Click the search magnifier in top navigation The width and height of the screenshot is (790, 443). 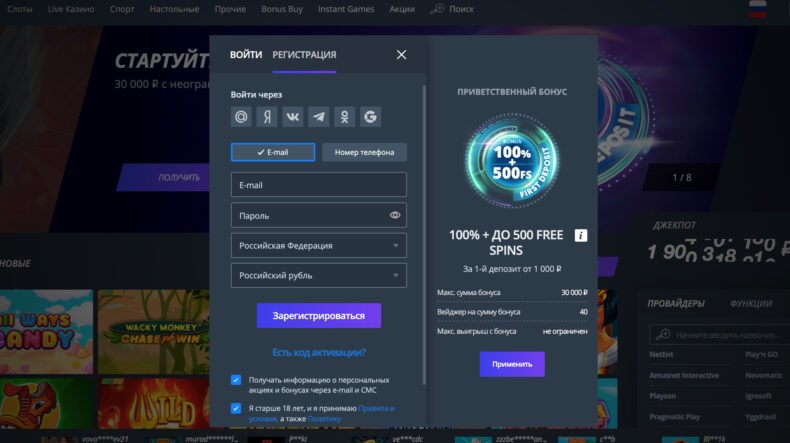tap(437, 9)
